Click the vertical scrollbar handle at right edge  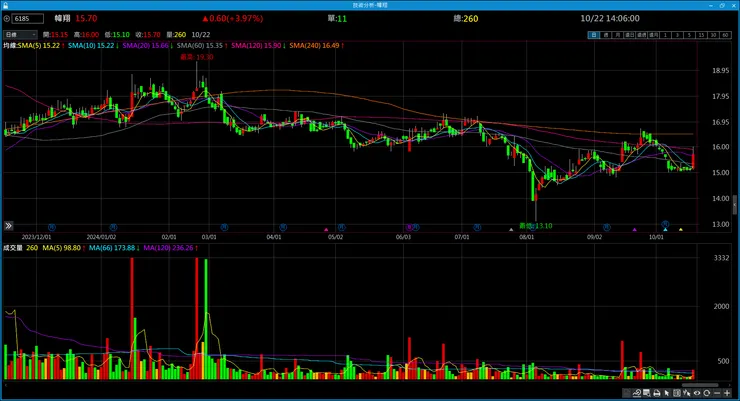click(x=735, y=205)
